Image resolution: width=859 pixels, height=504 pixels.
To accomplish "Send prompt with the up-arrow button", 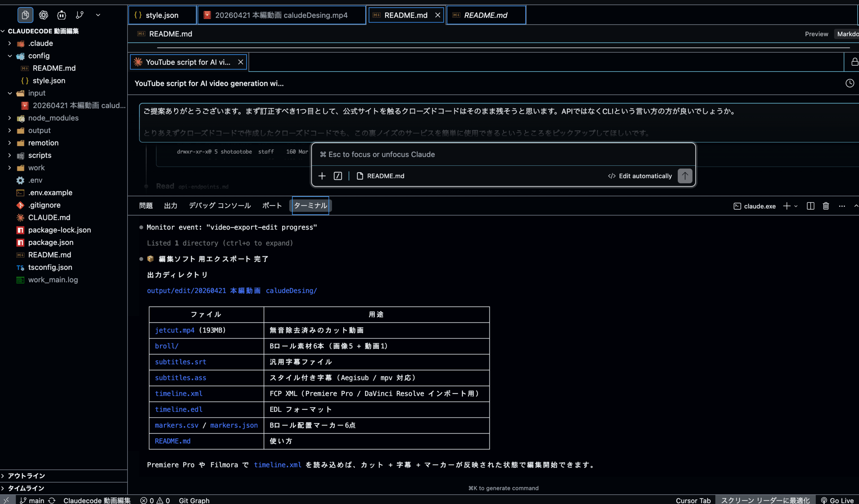I will [685, 176].
